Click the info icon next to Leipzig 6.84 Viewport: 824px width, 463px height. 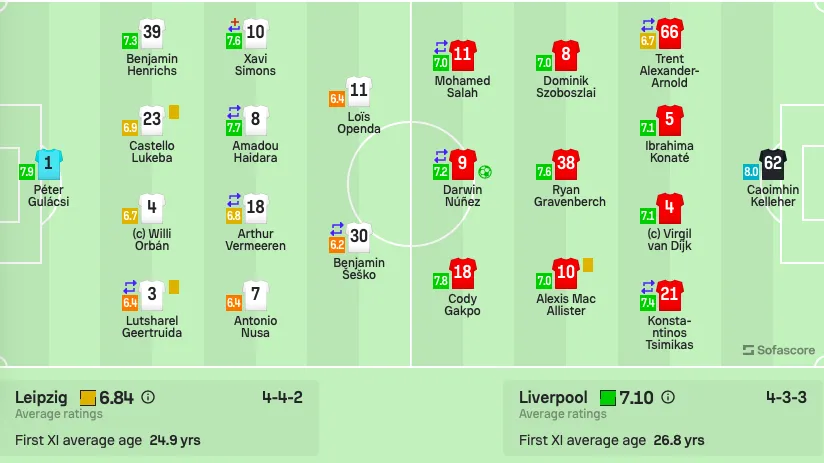148,397
